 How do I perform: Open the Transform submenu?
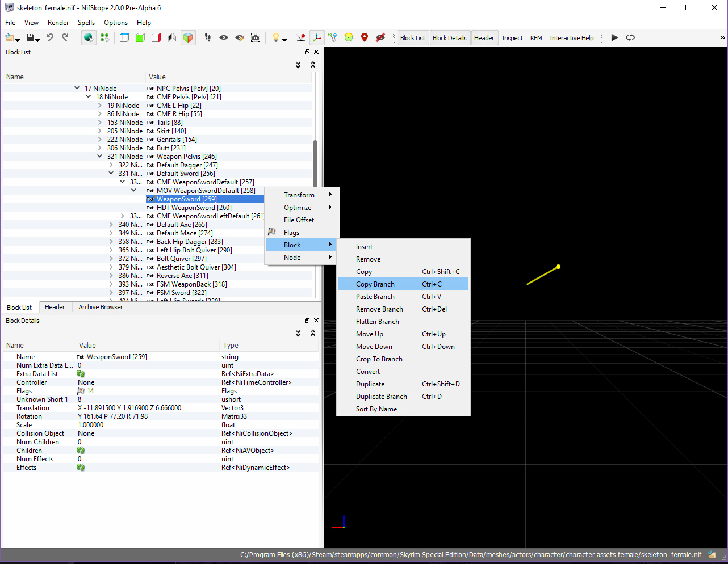click(x=301, y=195)
